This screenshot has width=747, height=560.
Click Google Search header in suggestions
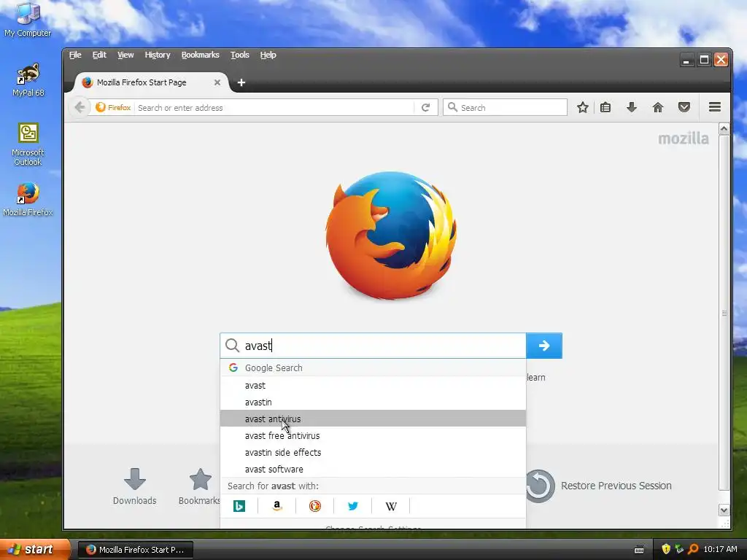[x=373, y=367]
